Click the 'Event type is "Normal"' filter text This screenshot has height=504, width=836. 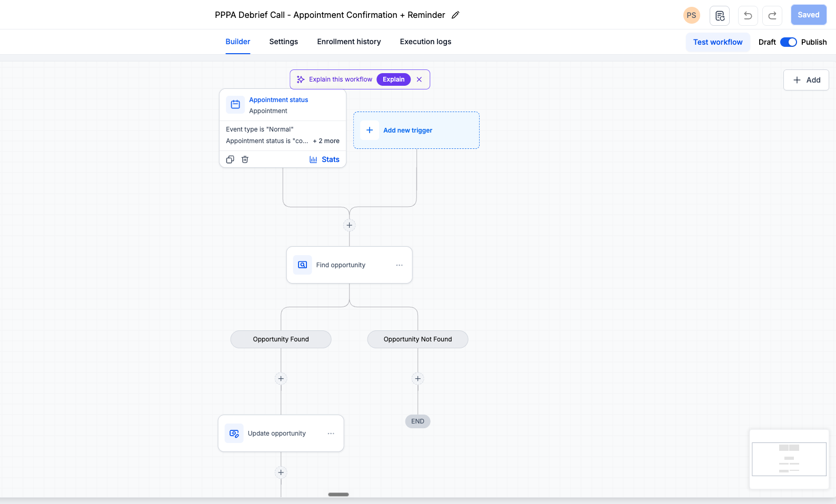(x=260, y=129)
